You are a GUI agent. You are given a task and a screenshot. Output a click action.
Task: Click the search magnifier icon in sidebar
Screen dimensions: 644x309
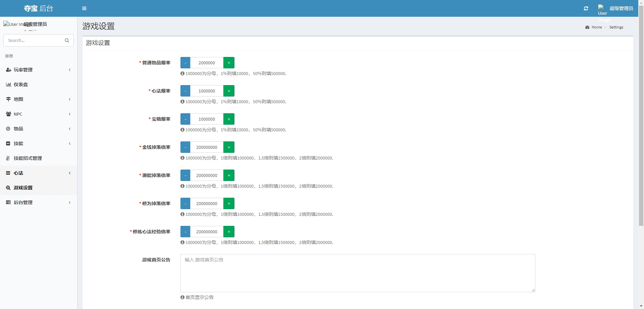[67, 40]
